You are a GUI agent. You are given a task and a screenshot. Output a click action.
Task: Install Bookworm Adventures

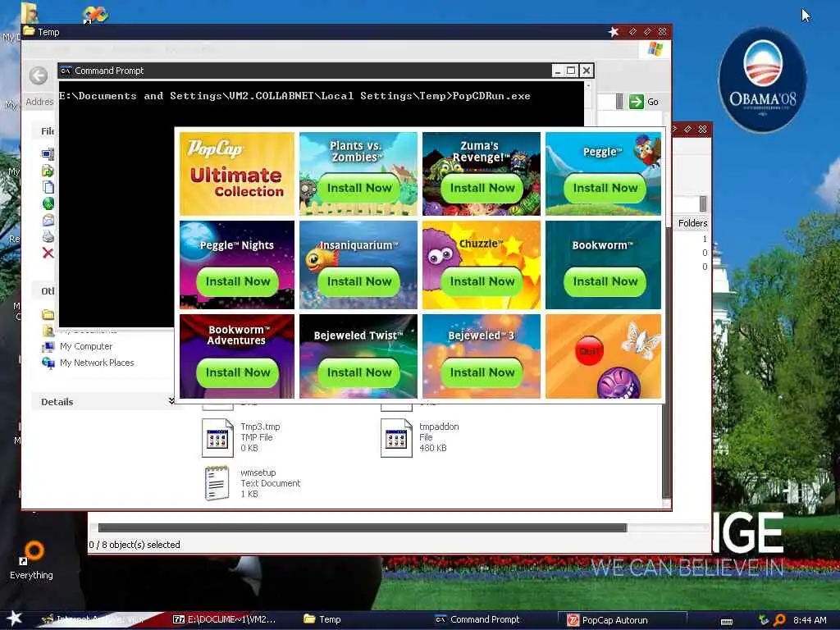237,373
